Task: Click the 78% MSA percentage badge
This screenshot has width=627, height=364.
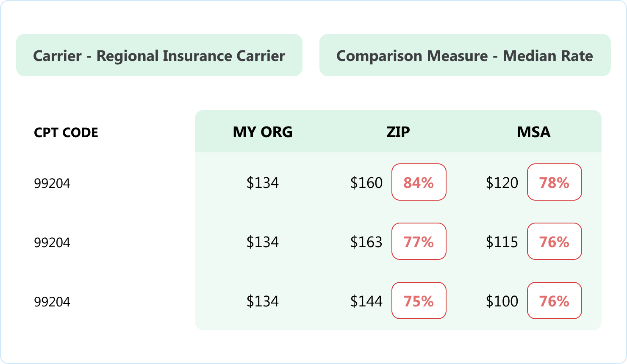Action: pyautogui.click(x=554, y=182)
